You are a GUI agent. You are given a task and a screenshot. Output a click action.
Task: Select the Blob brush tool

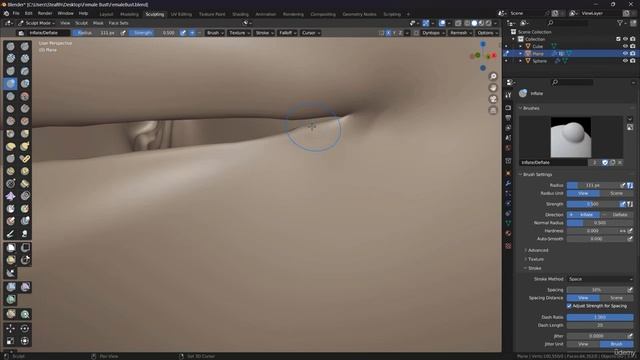point(25,84)
